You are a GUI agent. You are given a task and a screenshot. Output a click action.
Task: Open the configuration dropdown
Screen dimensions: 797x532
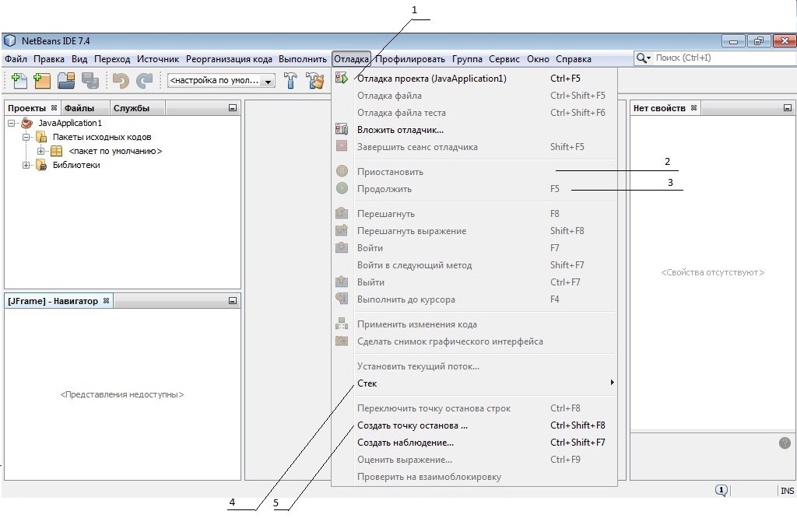(x=268, y=81)
